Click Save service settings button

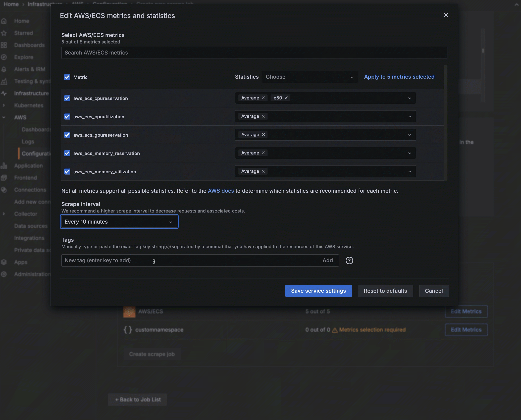318,291
